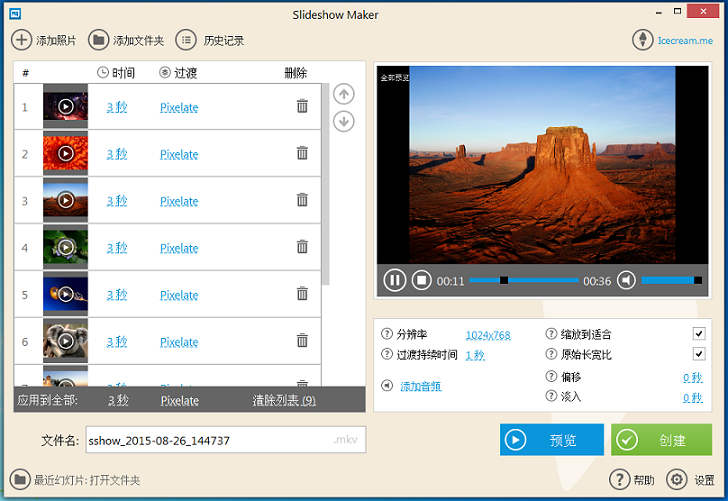728x501 pixels.
Task: Click 清除列表 (9) link
Action: point(284,400)
